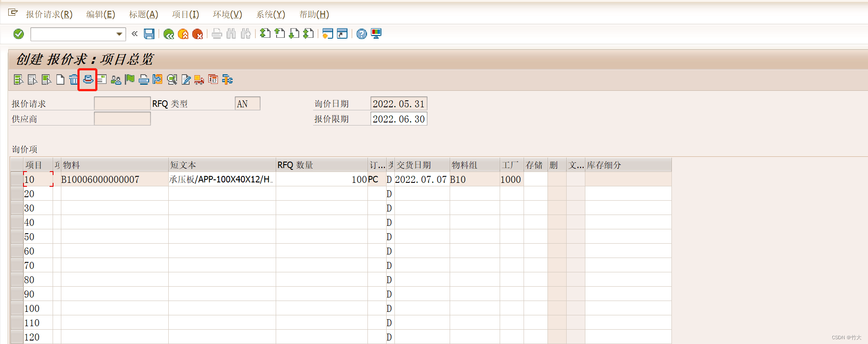This screenshot has width=868, height=344.
Task: Click the pencil-on-document texts icon
Action: (x=186, y=79)
